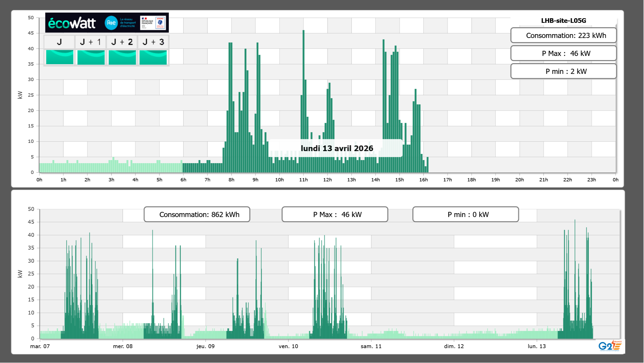Click the République Française ADEME logo

[153, 23]
